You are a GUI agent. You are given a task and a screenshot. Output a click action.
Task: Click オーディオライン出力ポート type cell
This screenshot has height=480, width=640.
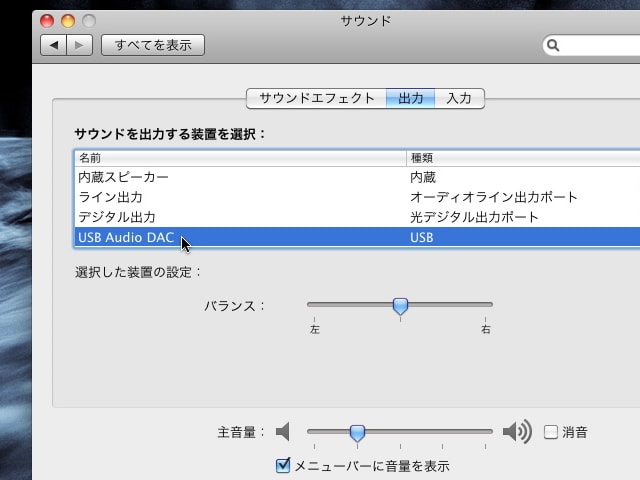tap(494, 197)
